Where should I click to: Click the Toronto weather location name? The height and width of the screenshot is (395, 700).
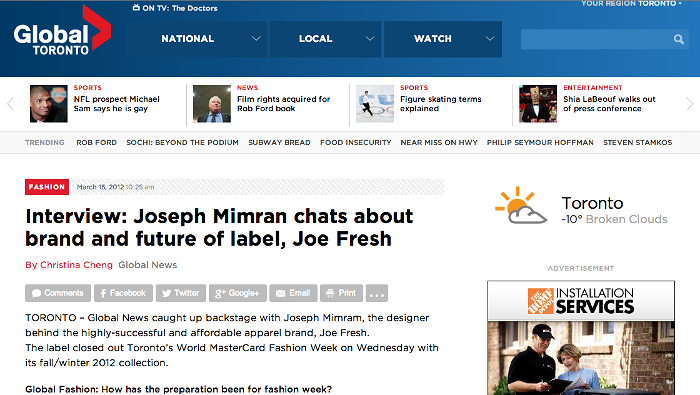592,203
